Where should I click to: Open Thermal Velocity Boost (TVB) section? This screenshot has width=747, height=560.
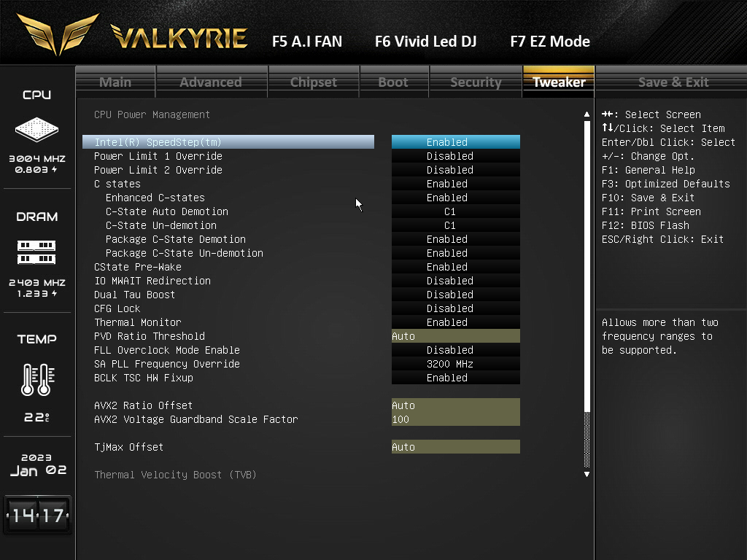(x=175, y=474)
